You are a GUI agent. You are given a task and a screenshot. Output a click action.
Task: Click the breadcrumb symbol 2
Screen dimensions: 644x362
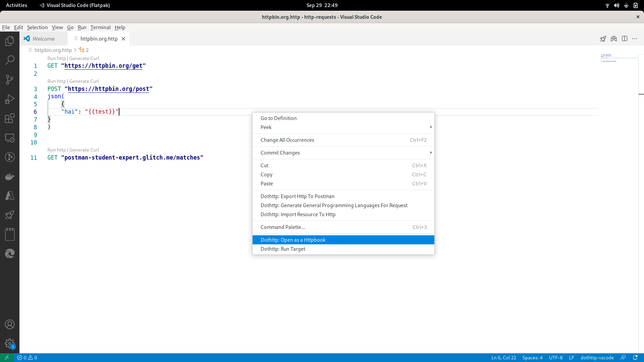pos(84,50)
